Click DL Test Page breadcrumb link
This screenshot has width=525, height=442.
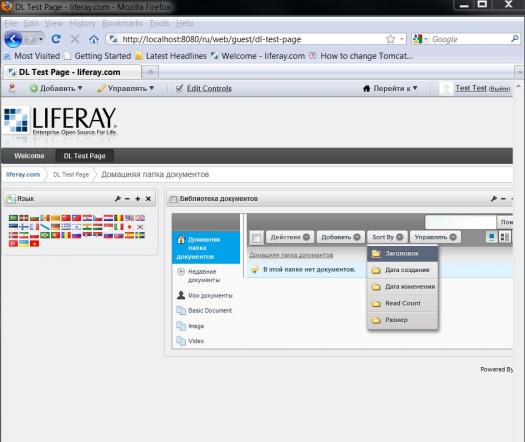pos(71,174)
